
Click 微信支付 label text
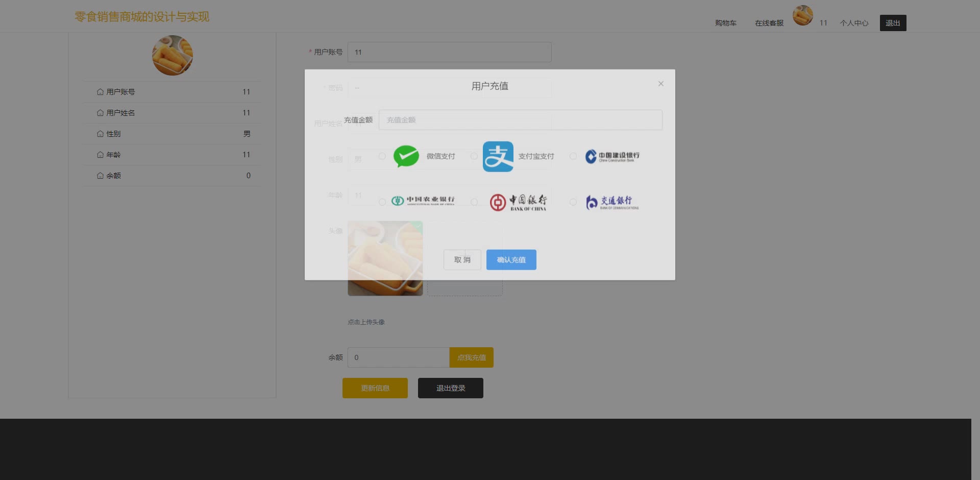[441, 156]
